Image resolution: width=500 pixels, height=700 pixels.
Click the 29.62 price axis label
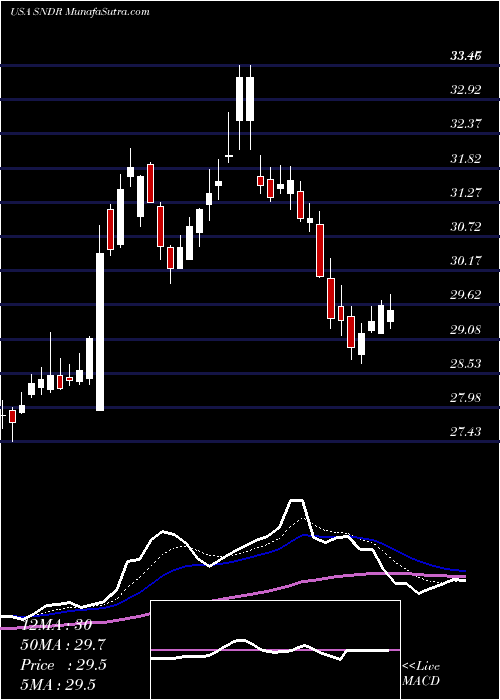(466, 295)
